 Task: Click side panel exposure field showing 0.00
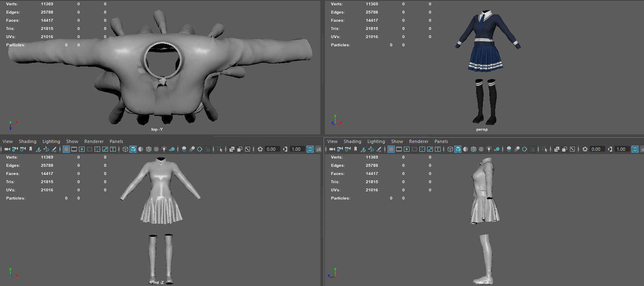coord(597,149)
